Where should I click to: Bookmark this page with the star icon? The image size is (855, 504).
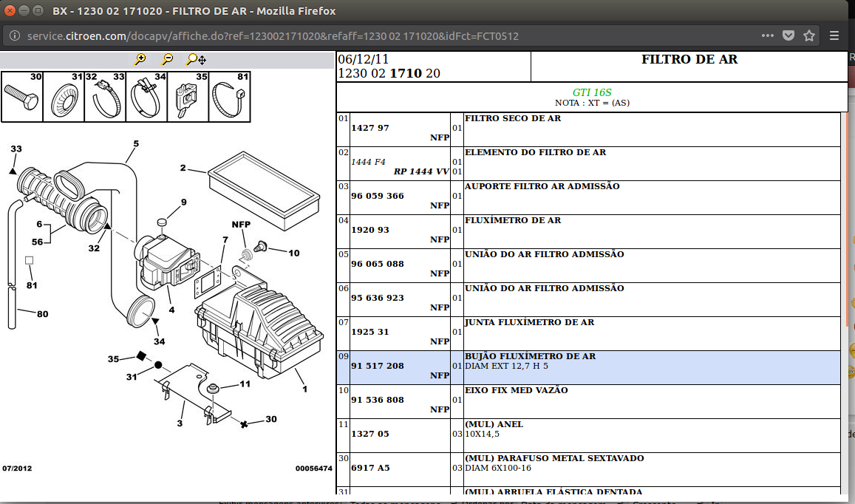(809, 35)
